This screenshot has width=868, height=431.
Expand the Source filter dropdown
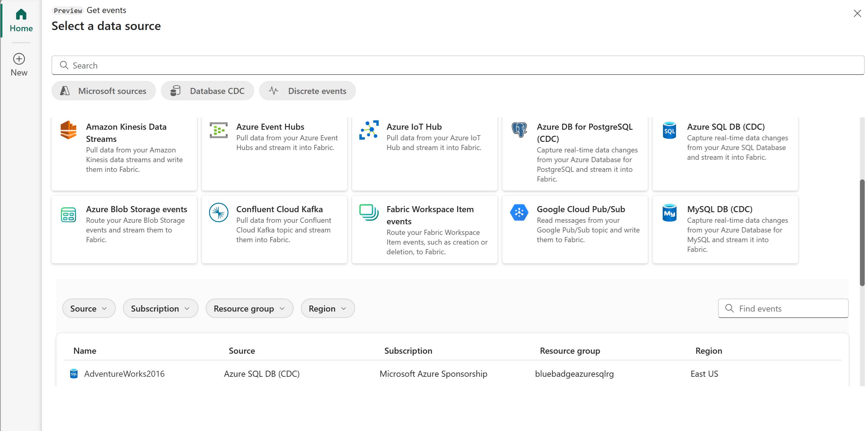tap(89, 308)
